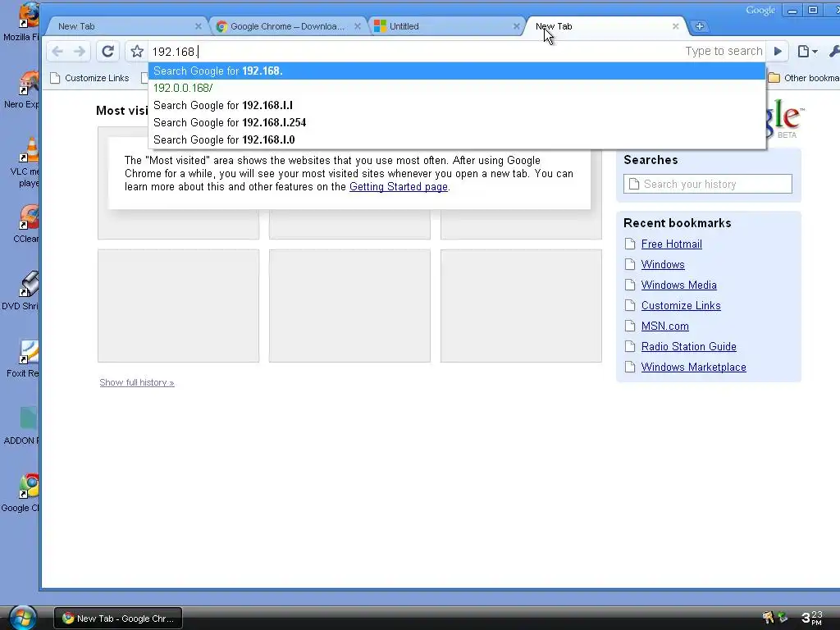Open the MSN.com bookmark

click(x=664, y=326)
